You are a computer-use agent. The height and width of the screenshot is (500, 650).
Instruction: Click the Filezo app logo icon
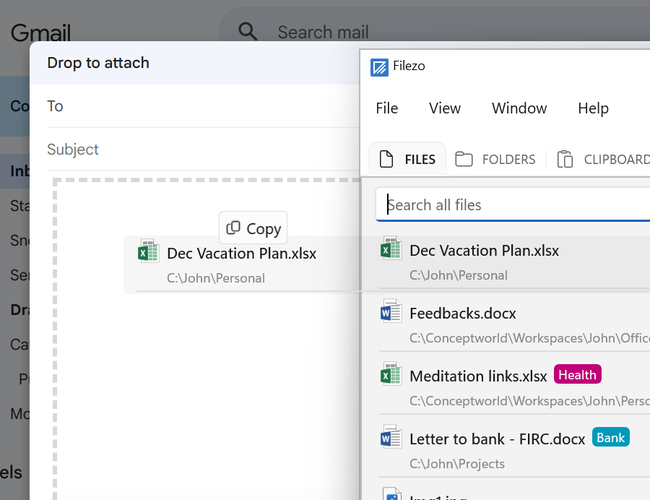tap(379, 67)
